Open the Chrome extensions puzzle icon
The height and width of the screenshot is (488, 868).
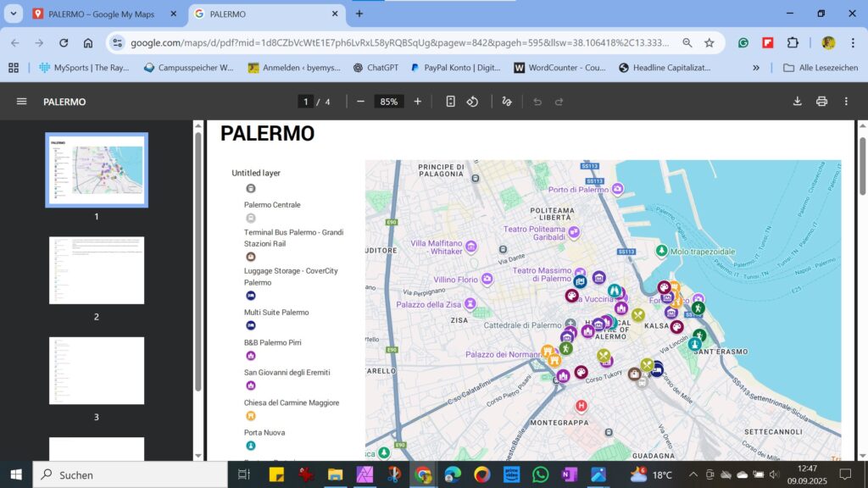(793, 42)
